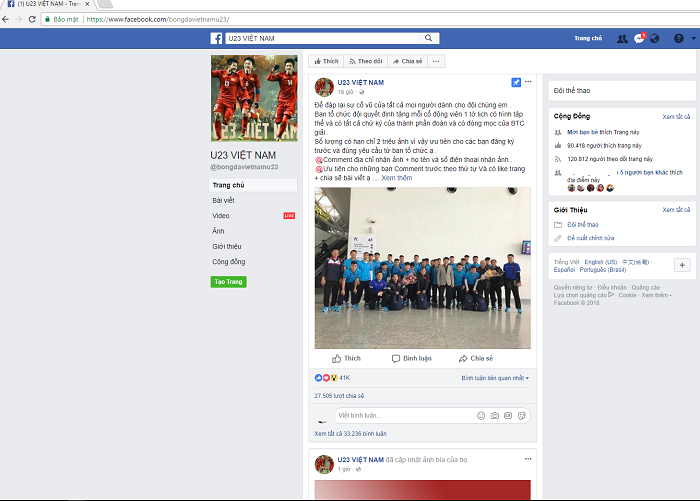Open comment sorting dropdown 'Bình luận liên quan nhất'
The width and height of the screenshot is (700, 501).
[x=495, y=378]
